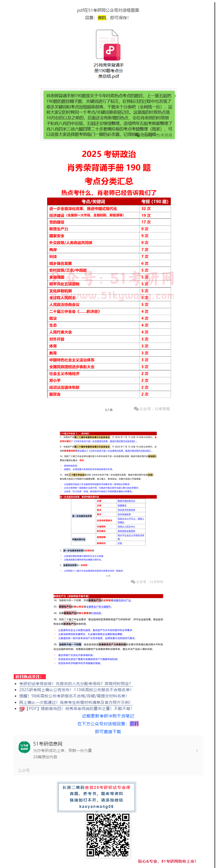Click table row 延迟法定退休年龄
Screen dimensions: 216x868
(x=109, y=387)
